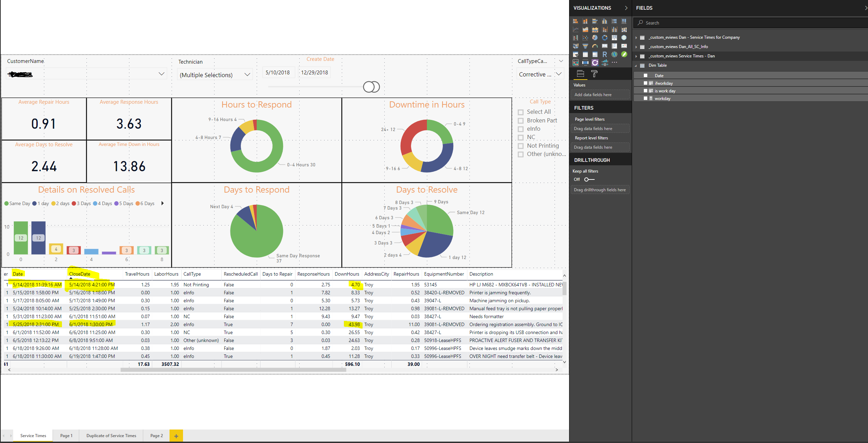The image size is (868, 443).
Task: Select the Service Times page tab
Action: click(33, 436)
